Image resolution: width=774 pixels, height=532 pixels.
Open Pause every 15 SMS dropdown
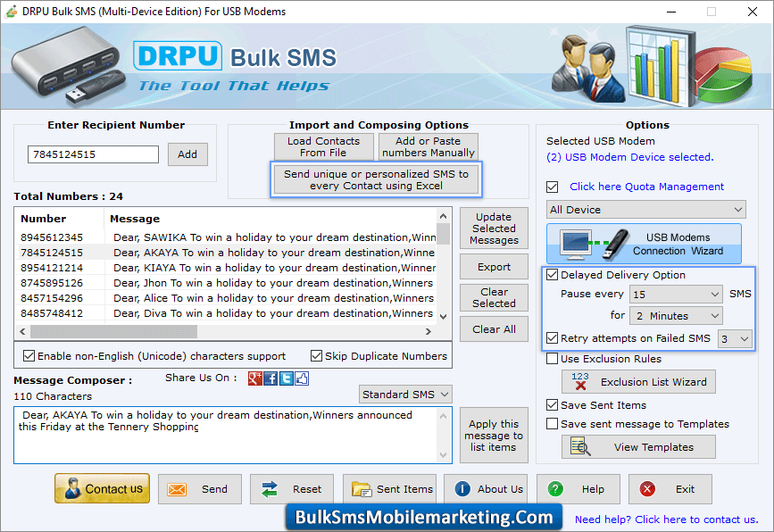point(676,295)
